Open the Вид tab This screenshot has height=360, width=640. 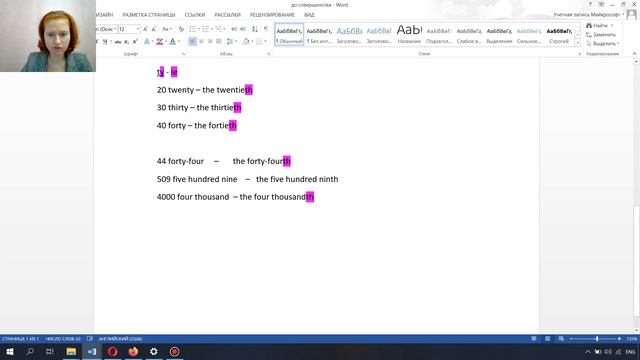tap(309, 15)
